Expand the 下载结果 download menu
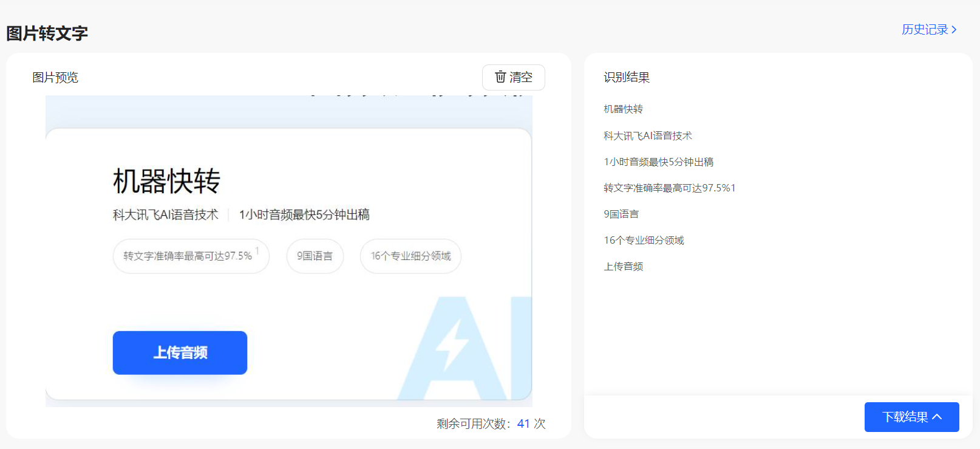This screenshot has width=980, height=449. tap(912, 417)
